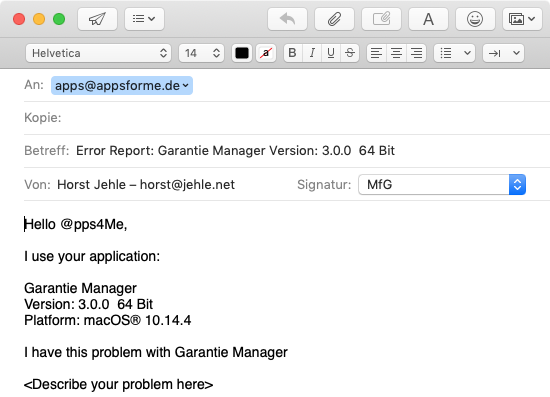Screen dimensions: 550x397
Task: Zoom window with green button
Action: (59, 19)
